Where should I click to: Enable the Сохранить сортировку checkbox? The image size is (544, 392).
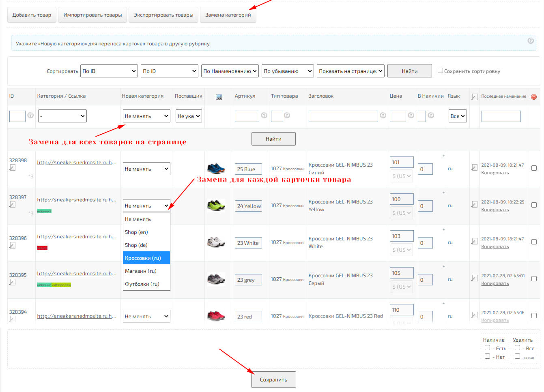tap(440, 71)
